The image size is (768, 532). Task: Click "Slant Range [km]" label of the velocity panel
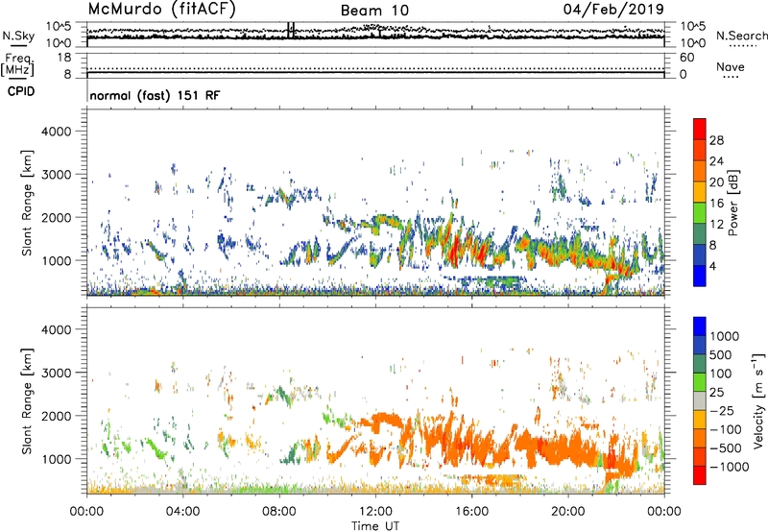27,400
